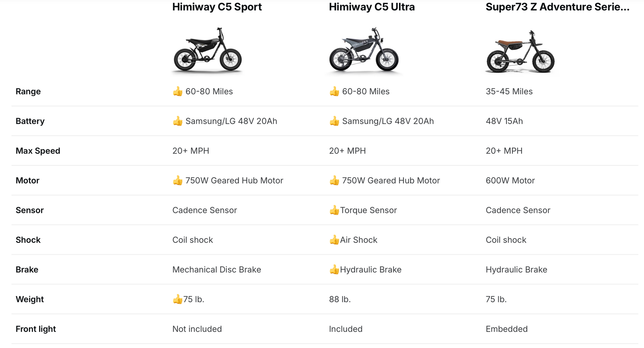Click the Himiway C5 Ultra bike image
Image resolution: width=644 pixels, height=348 pixels.
[364, 50]
